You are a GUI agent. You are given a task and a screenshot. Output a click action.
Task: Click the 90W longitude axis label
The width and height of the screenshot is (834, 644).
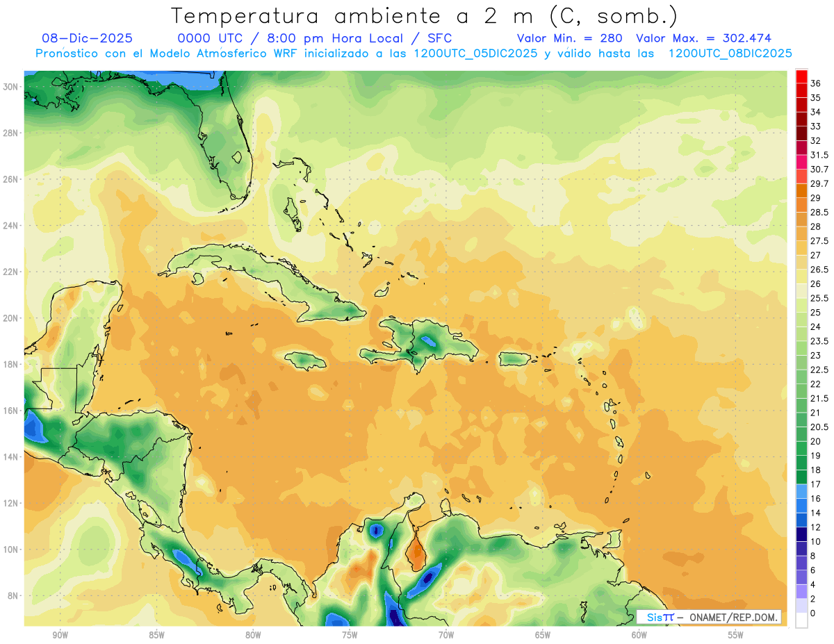[60, 635]
